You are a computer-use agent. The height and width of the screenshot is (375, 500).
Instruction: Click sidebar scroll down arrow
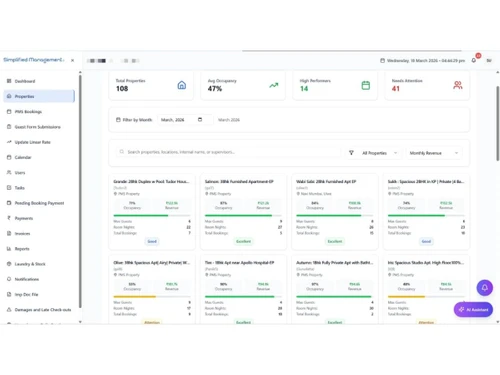coord(80,322)
